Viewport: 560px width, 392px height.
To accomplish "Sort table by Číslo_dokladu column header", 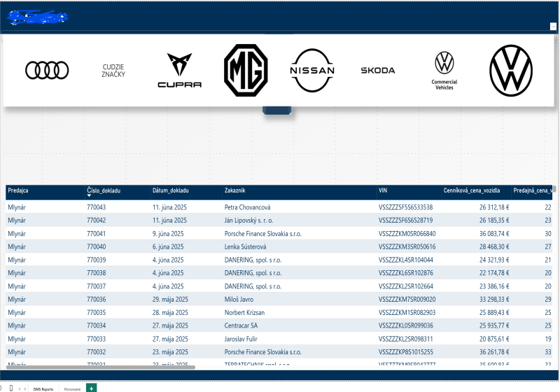I will click(x=104, y=190).
